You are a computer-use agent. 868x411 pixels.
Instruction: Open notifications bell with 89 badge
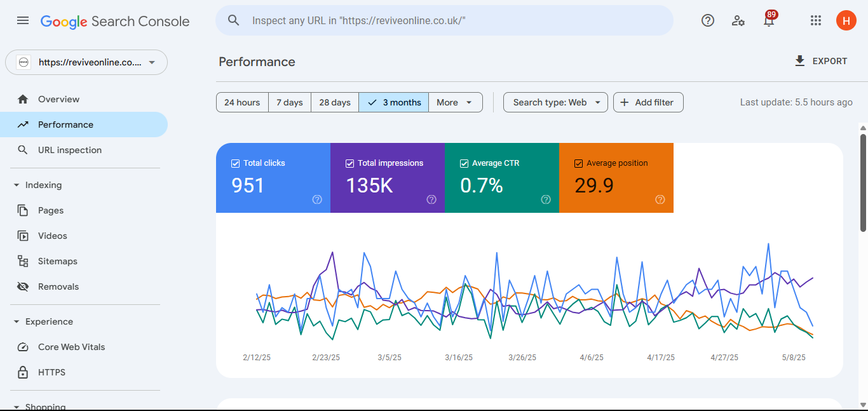pyautogui.click(x=769, y=20)
